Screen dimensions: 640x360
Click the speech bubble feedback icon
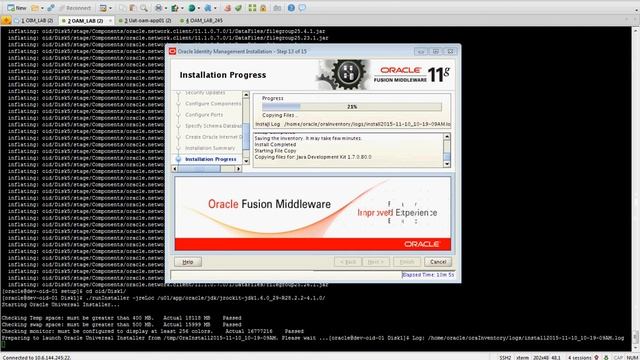point(302,8)
